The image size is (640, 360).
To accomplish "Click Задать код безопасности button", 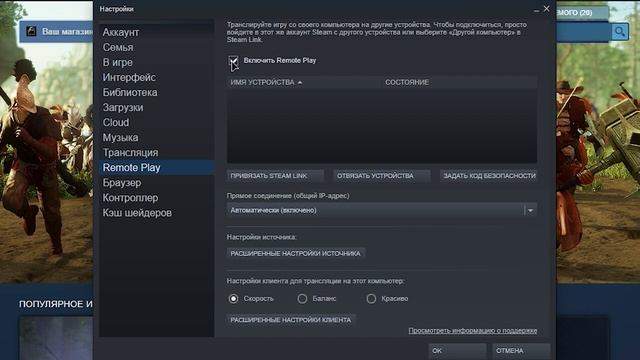I will (489, 176).
